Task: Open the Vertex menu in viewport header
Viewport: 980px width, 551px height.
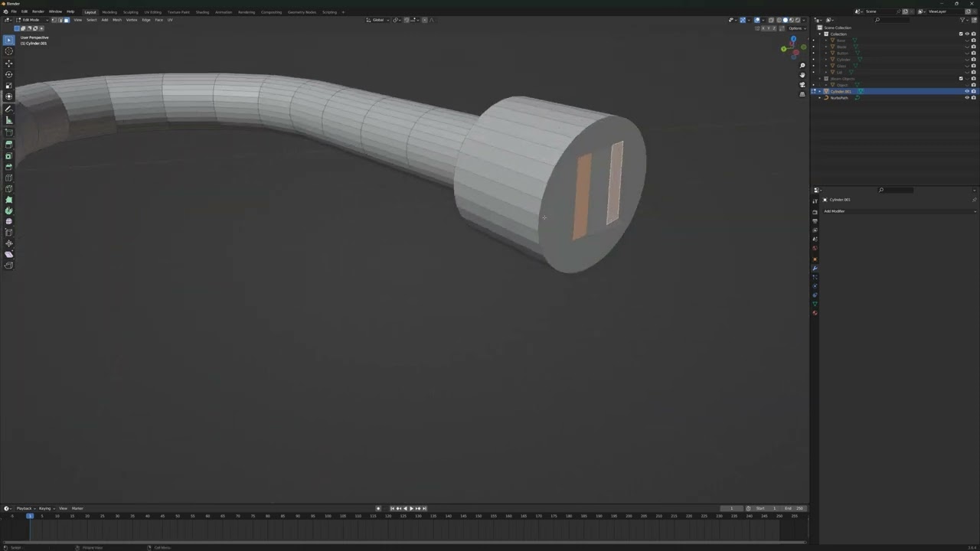Action: (132, 20)
